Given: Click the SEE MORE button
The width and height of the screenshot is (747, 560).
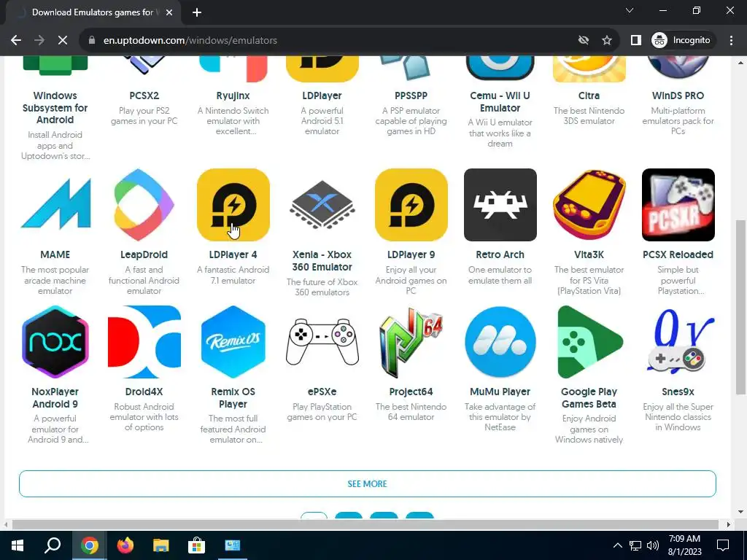Looking at the screenshot, I should click(x=368, y=484).
